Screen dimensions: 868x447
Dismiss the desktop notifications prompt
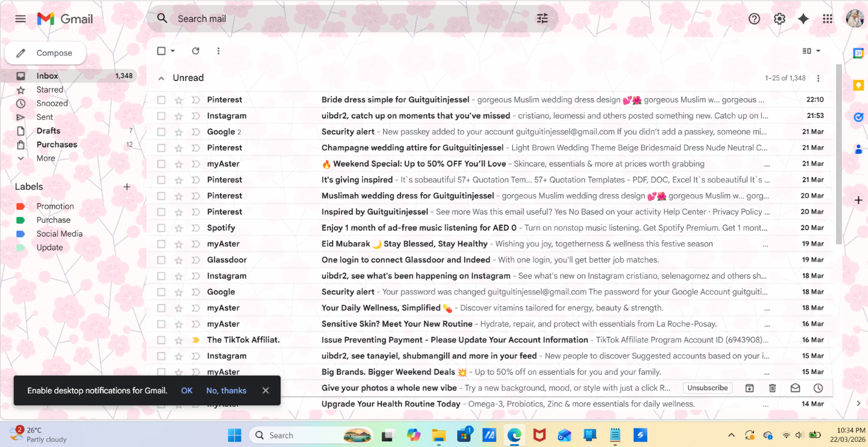click(x=266, y=390)
